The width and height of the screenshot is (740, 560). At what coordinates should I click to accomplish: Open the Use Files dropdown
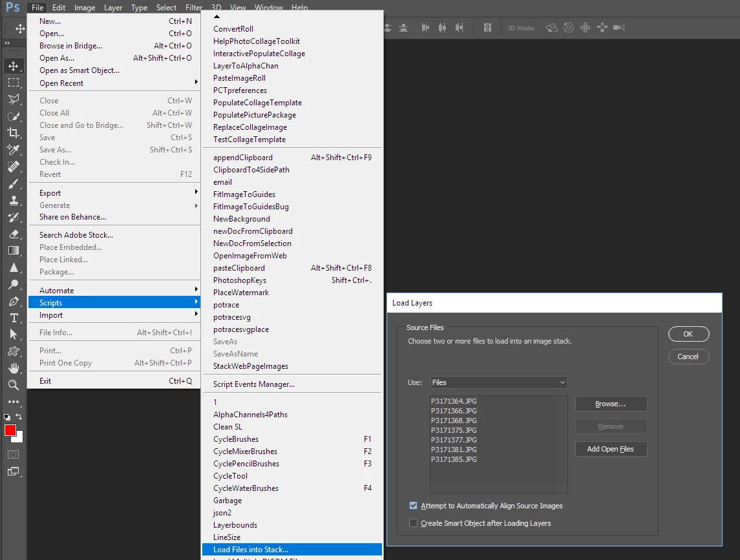pyautogui.click(x=499, y=382)
